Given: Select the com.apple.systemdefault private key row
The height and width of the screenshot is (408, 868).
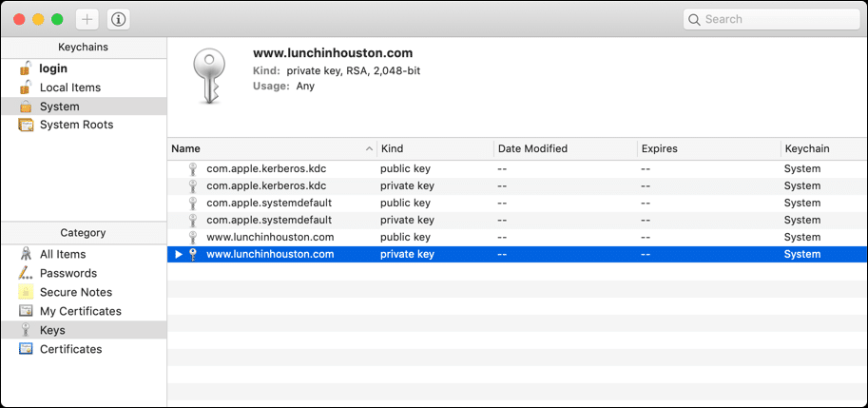Looking at the screenshot, I should [x=269, y=220].
